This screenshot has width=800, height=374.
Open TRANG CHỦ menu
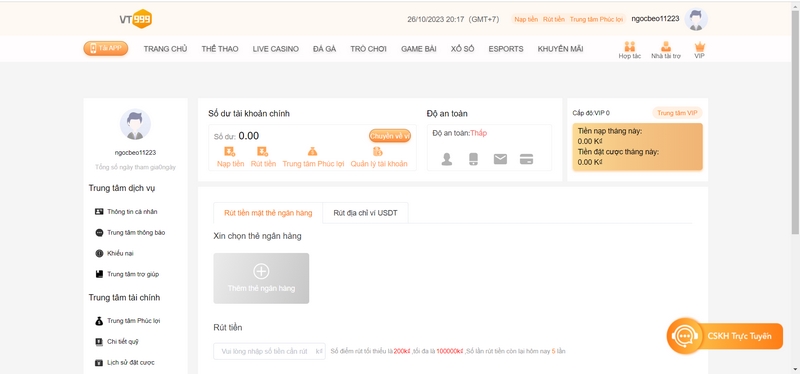(165, 49)
